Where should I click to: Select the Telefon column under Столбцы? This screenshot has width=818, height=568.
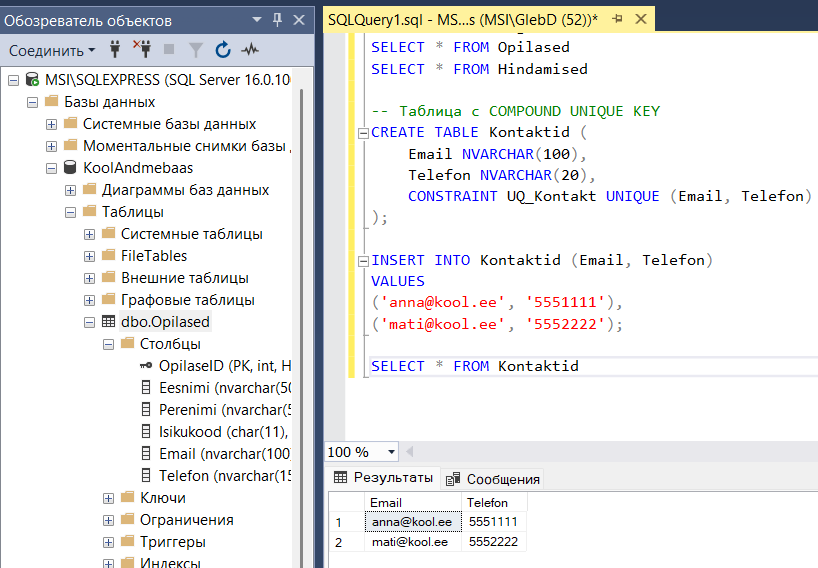pos(224,476)
